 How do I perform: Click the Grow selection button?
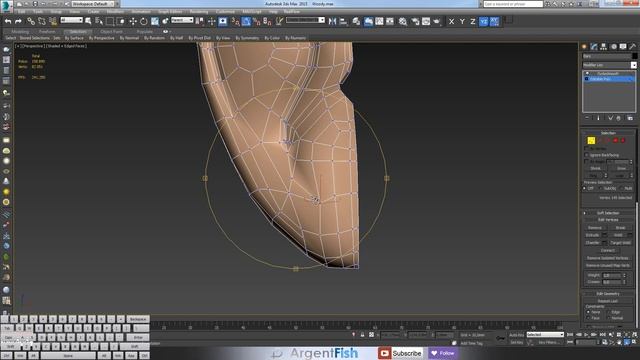(621, 168)
